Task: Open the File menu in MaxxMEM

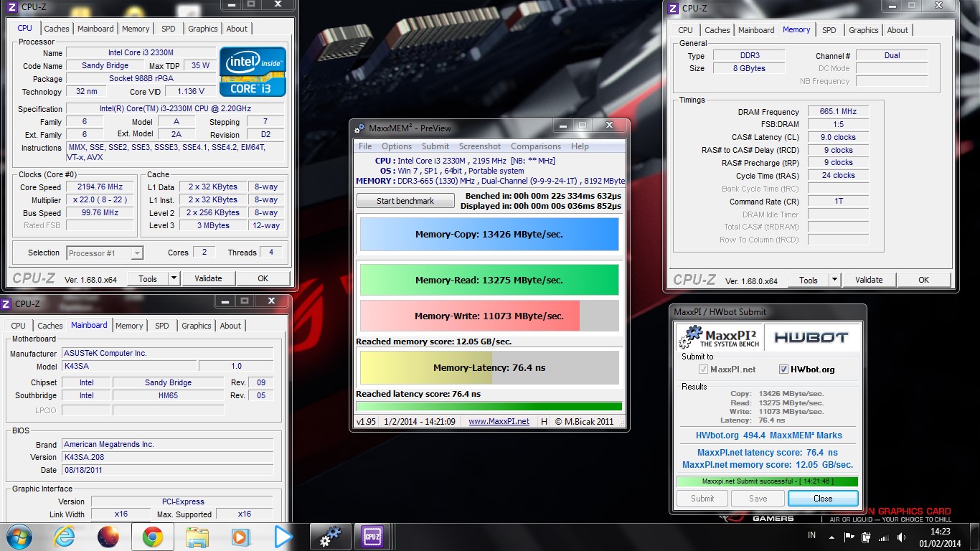Action: 365,146
